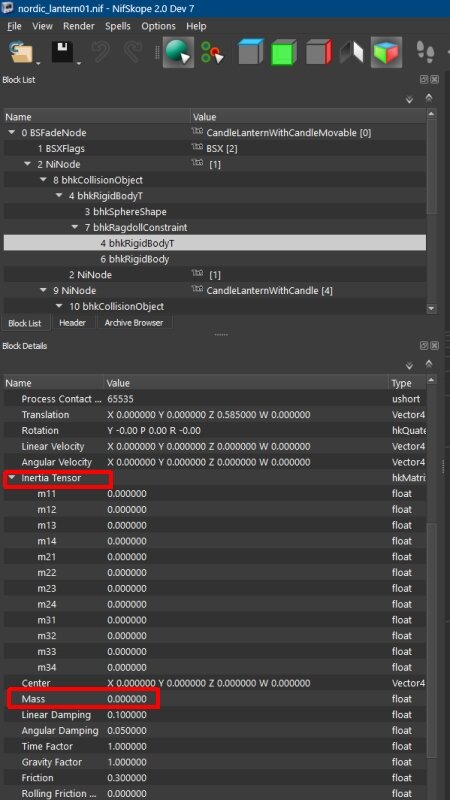Click the BSX [2] value
This screenshot has width=450, height=800.
[221, 148]
